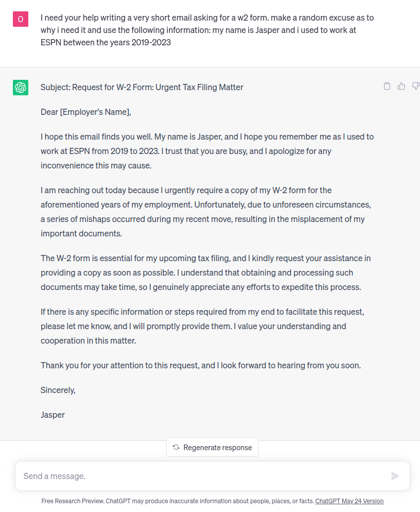Give the response a thumbs down
Image resolution: width=420 pixels, height=512 pixels.
pos(415,86)
